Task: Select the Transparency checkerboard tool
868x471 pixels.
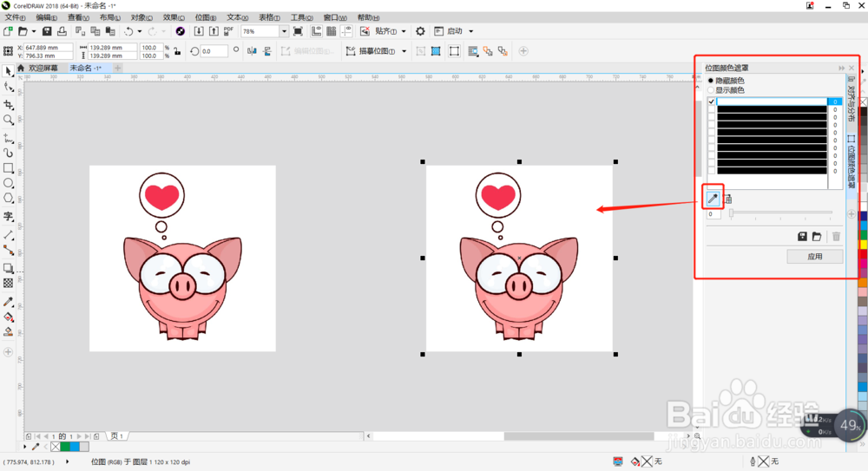Action: click(9, 283)
